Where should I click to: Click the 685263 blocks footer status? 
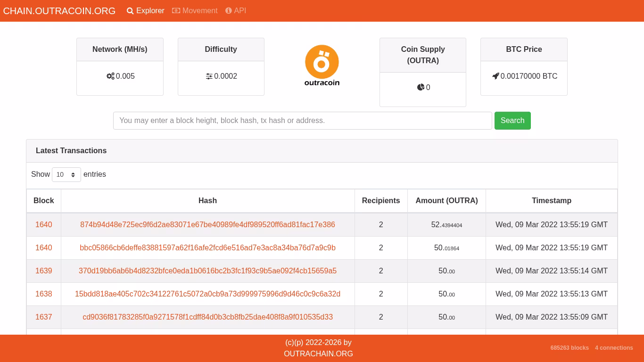[570, 348]
